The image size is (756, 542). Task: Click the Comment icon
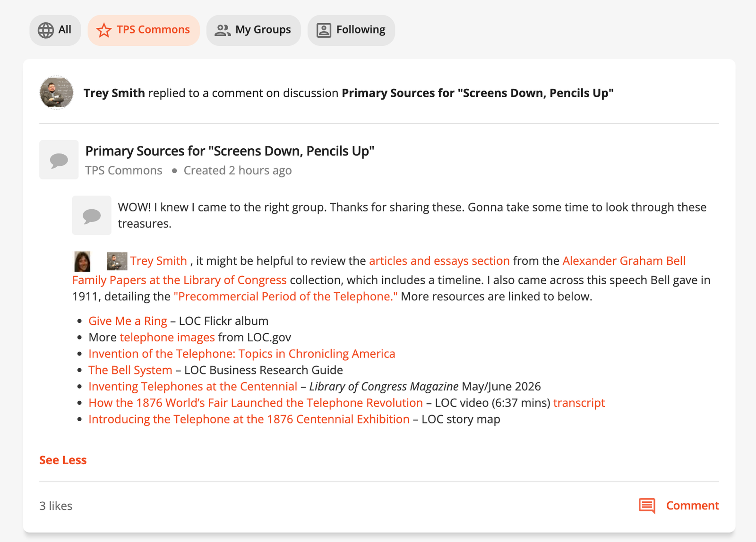click(647, 506)
